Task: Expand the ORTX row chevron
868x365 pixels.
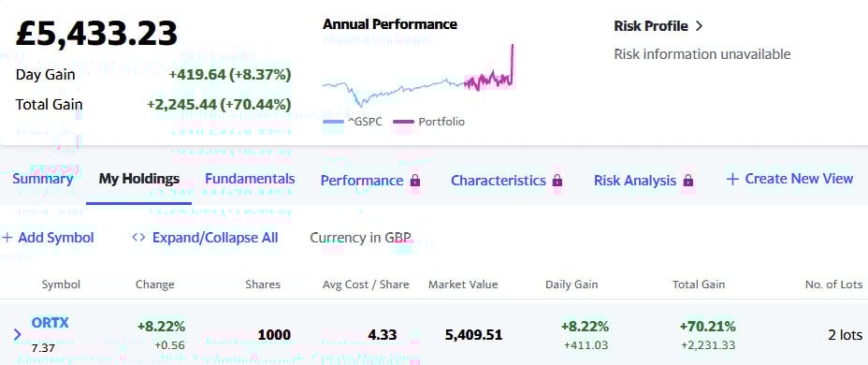Action: point(17,334)
